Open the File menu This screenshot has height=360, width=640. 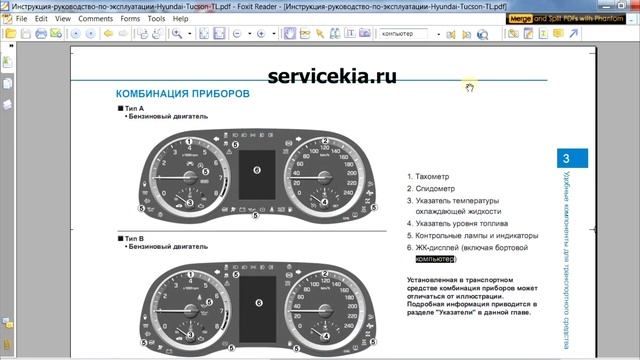(x=21, y=19)
